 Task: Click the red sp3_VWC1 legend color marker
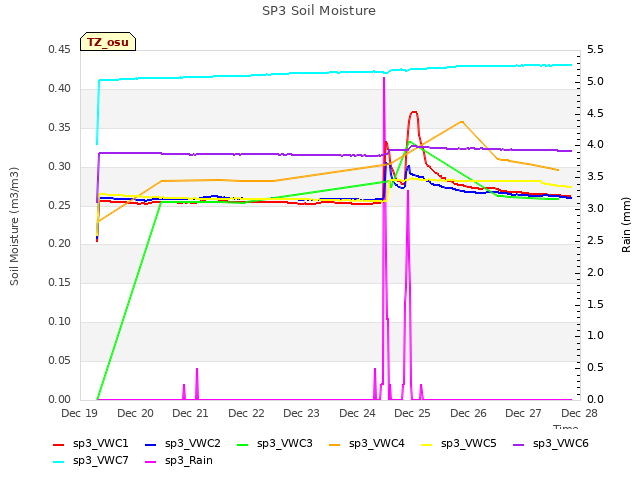[x=59, y=445]
